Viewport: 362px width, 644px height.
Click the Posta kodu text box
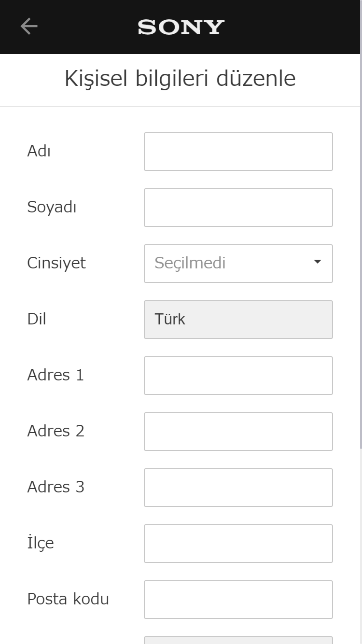(x=238, y=599)
